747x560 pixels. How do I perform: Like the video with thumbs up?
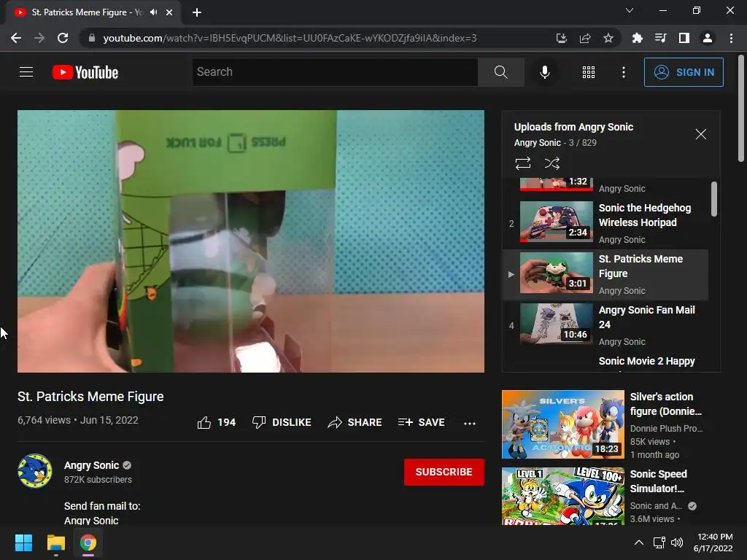coord(217,422)
